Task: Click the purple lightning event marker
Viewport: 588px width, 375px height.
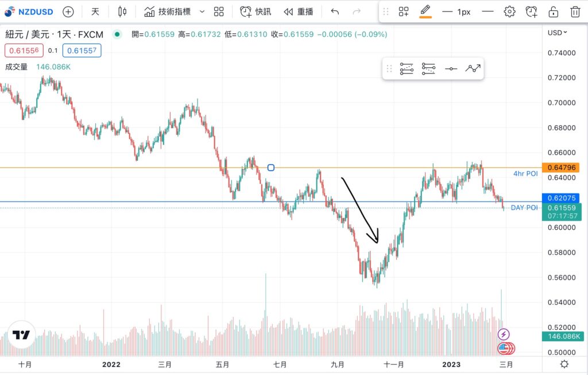Action: (504, 334)
